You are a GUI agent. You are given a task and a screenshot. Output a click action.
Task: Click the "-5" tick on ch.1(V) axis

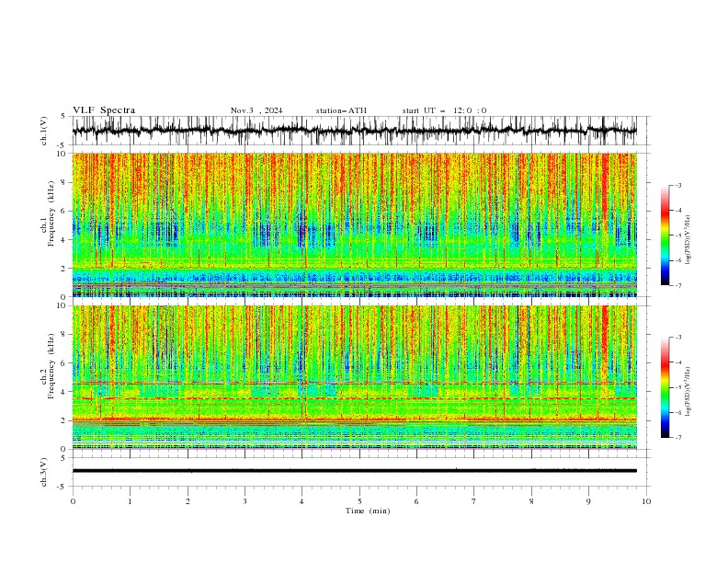pos(62,145)
